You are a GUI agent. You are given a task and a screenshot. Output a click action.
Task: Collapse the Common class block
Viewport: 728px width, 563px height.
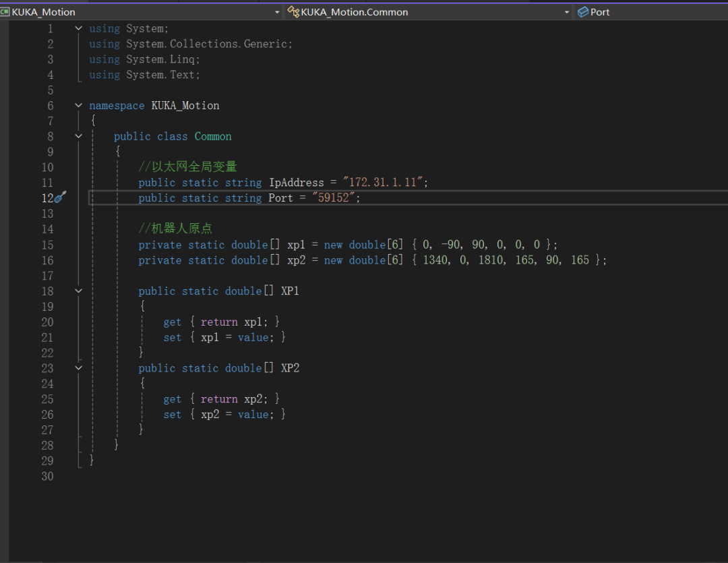[78, 136]
